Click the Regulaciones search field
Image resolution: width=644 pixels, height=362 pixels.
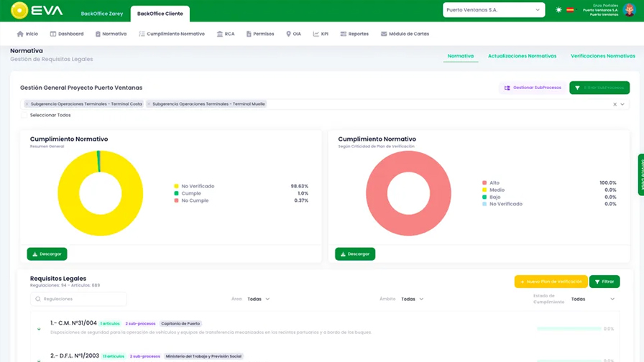click(x=78, y=299)
